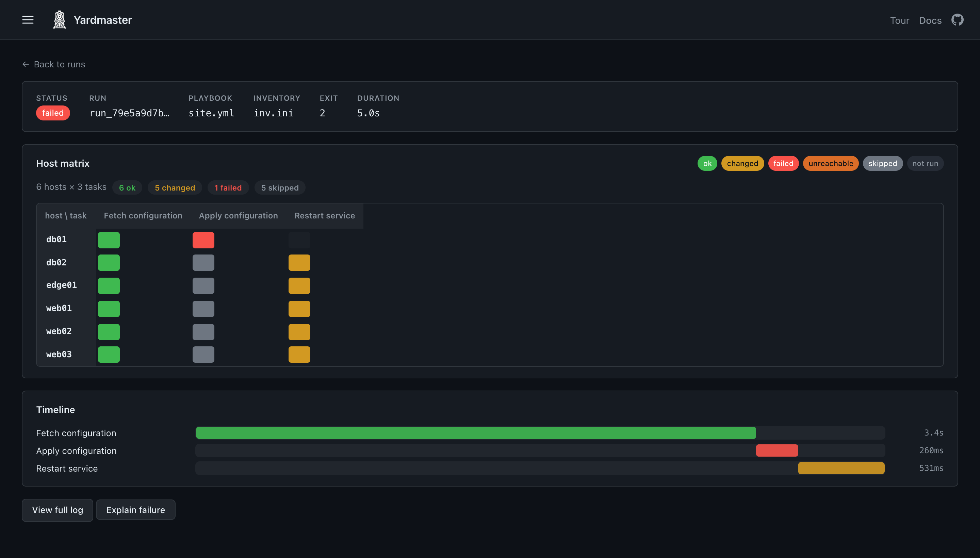Toggle the unreachable legend filter

[x=831, y=163]
